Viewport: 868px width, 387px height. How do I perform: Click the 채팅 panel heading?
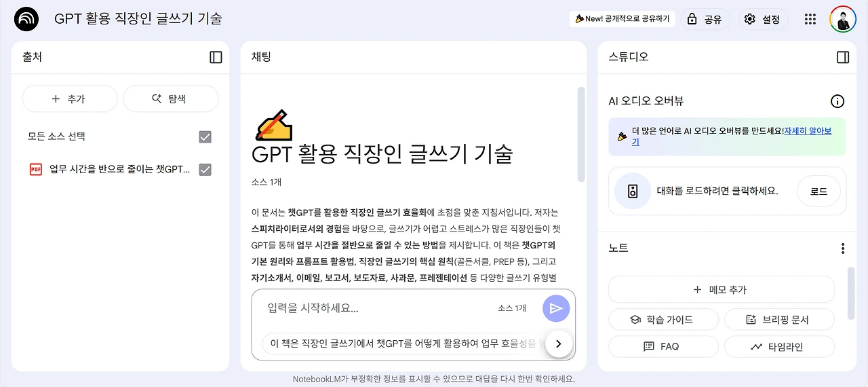(x=261, y=57)
